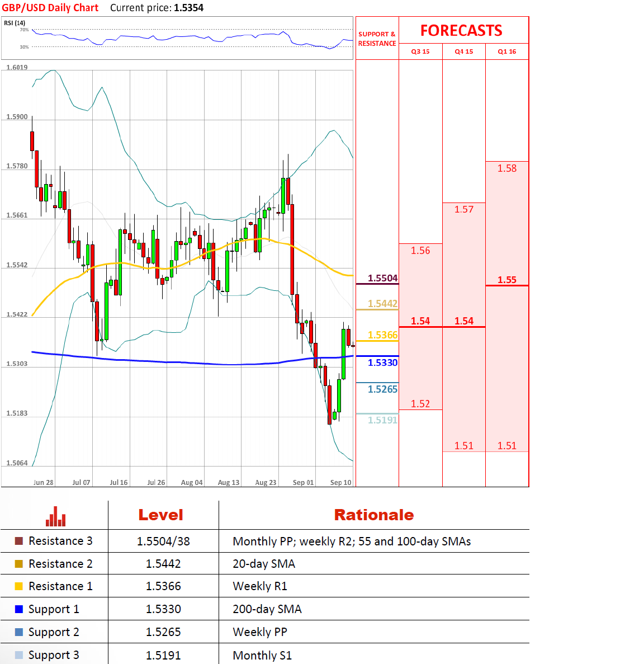Click the Support 1 row label
Viewport: 644px width, 664px height.
pos(54,609)
